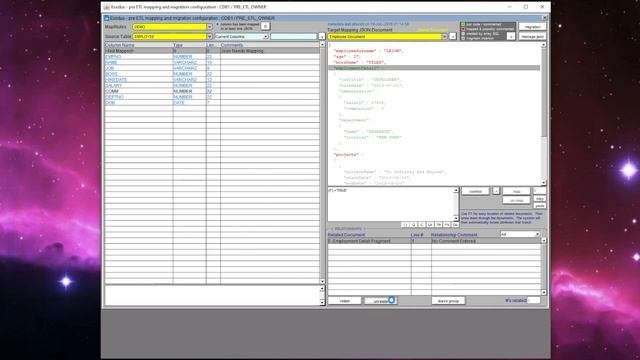Click the Ld snippet button

[430, 225]
